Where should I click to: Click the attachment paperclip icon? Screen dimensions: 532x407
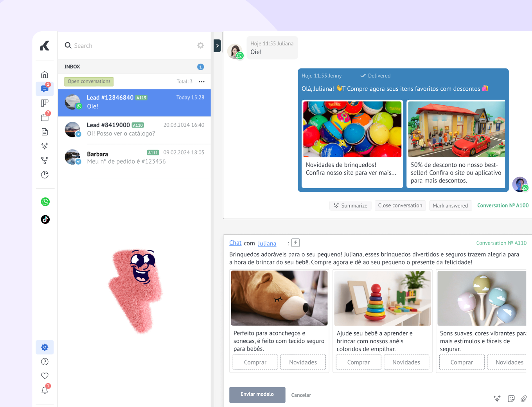[523, 398]
